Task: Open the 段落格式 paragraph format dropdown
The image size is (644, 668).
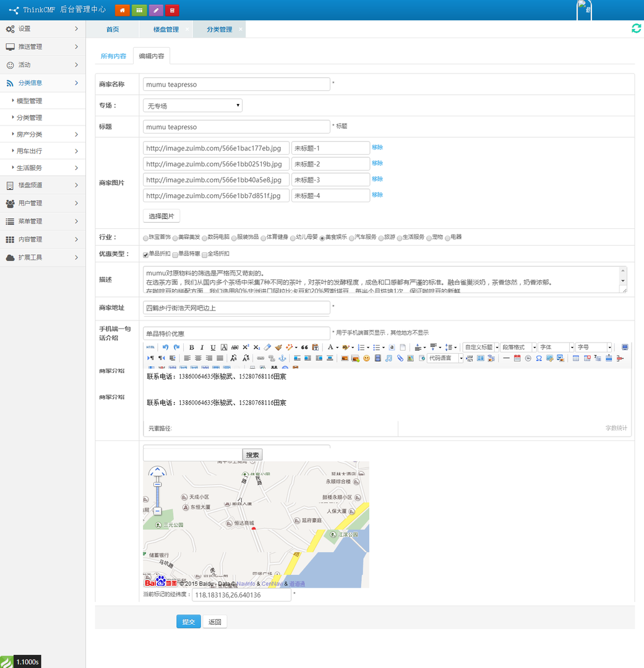Action: tap(518, 347)
